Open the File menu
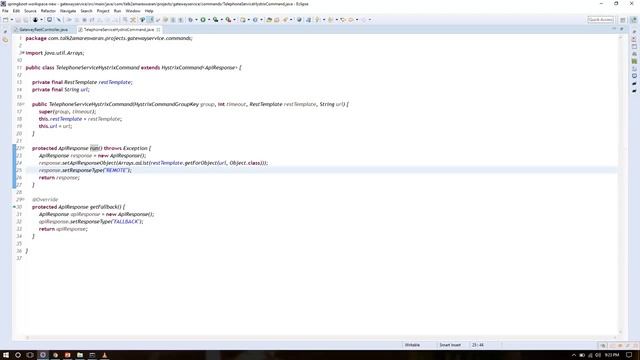Image resolution: width=640 pixels, height=360 pixels. [5, 11]
